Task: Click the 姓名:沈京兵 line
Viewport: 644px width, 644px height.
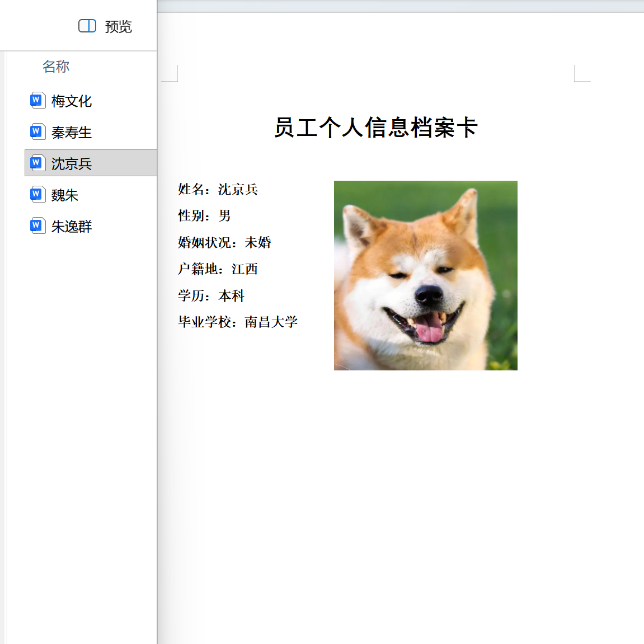Action: (x=218, y=189)
